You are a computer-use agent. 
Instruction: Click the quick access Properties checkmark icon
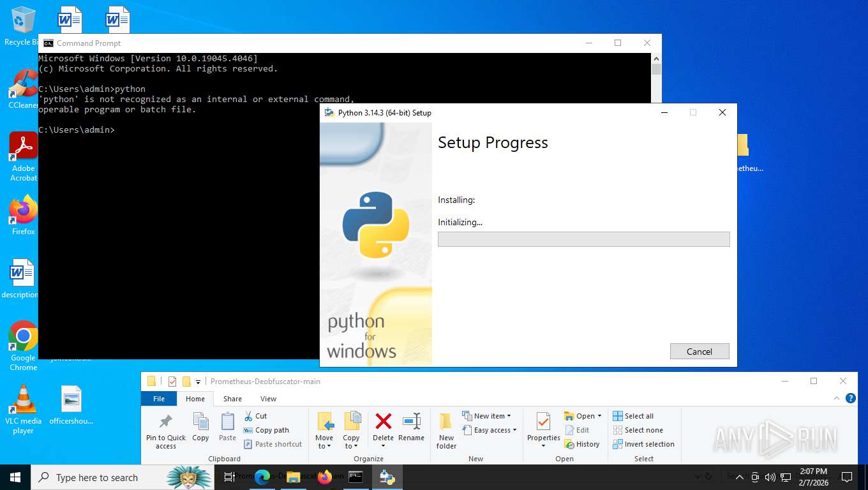pyautogui.click(x=172, y=382)
